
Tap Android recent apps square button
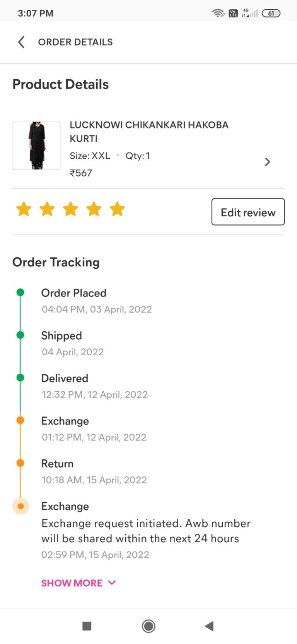pyautogui.click(x=87, y=626)
